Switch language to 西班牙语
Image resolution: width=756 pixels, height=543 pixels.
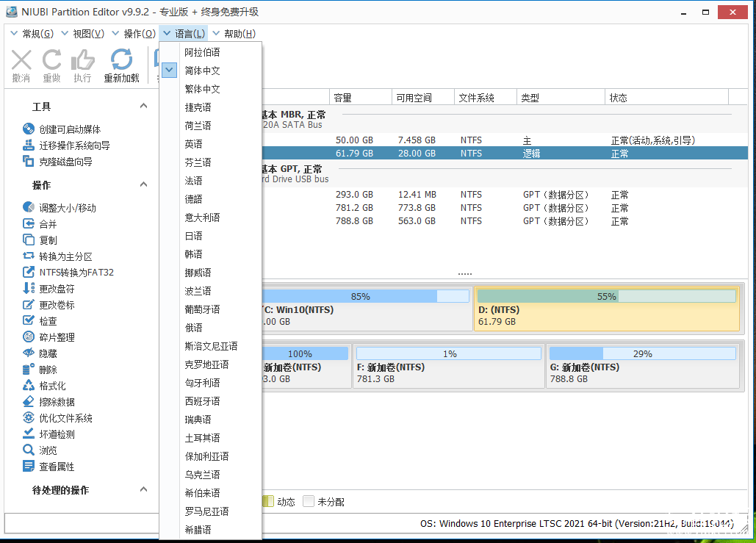coord(211,401)
